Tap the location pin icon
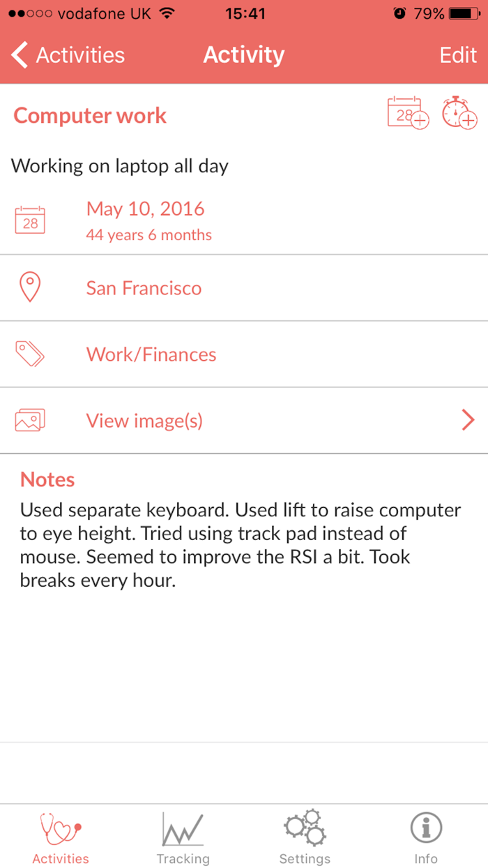The height and width of the screenshot is (868, 488). pos(30,287)
